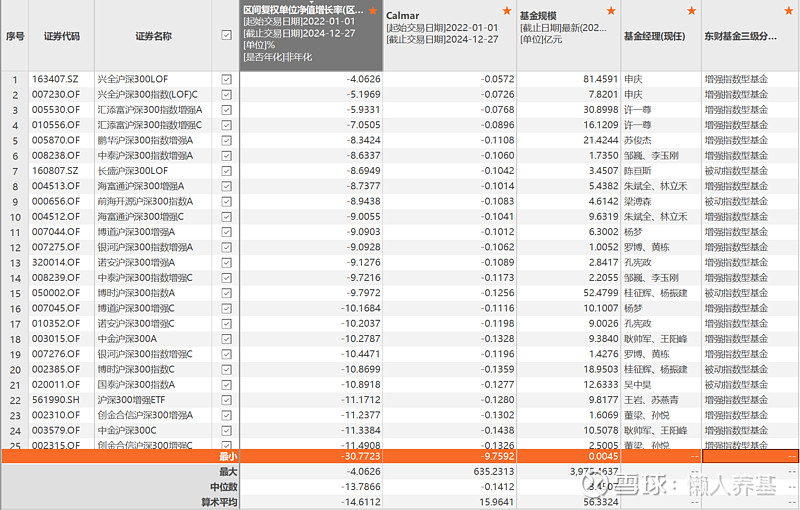This screenshot has width=800, height=510.
Task: Toggle the checkbox for 中金沪深300C
Action: (x=227, y=430)
